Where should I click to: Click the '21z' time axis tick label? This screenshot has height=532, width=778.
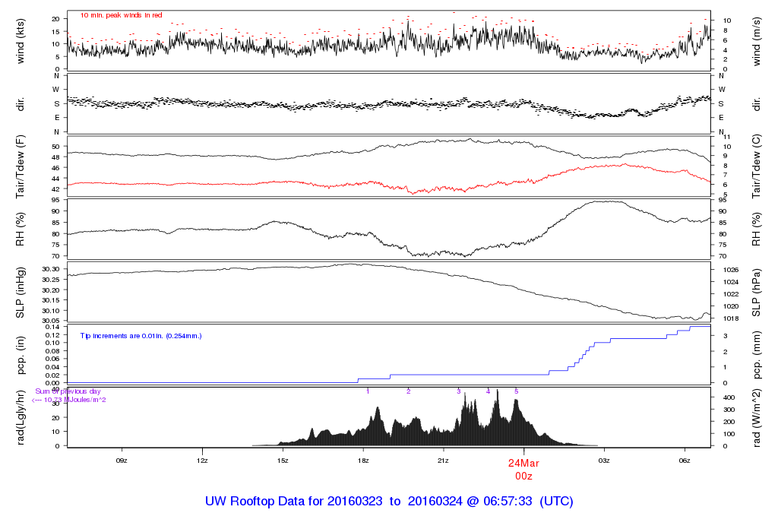[x=443, y=461]
